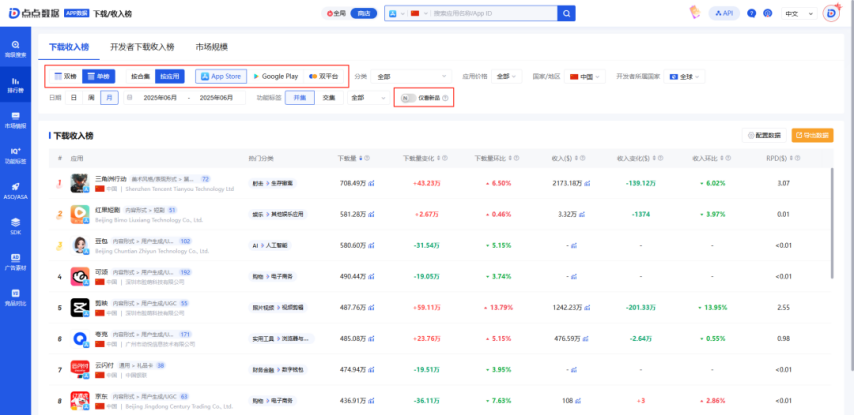Open the 分类 全部 dropdown
Image resolution: width=854 pixels, height=415 pixels.
[411, 76]
